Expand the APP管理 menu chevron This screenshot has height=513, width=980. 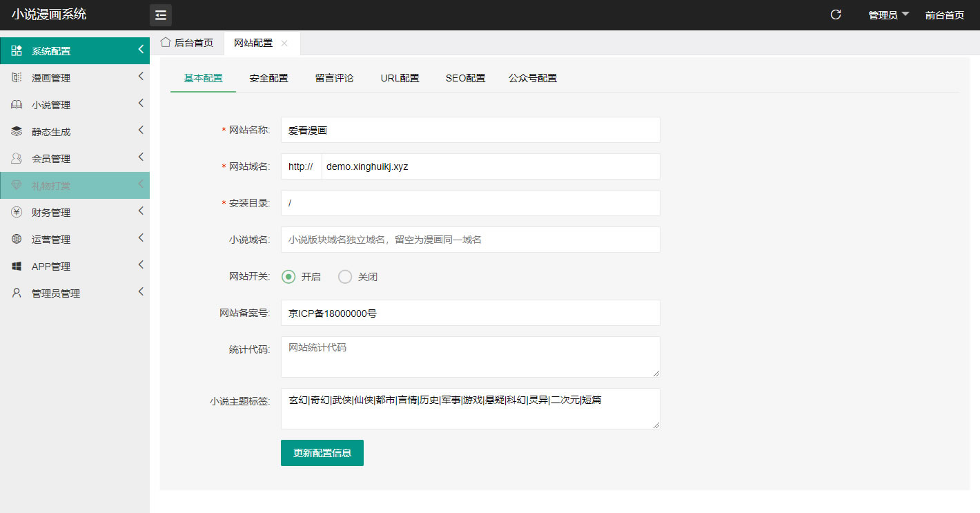coord(141,264)
